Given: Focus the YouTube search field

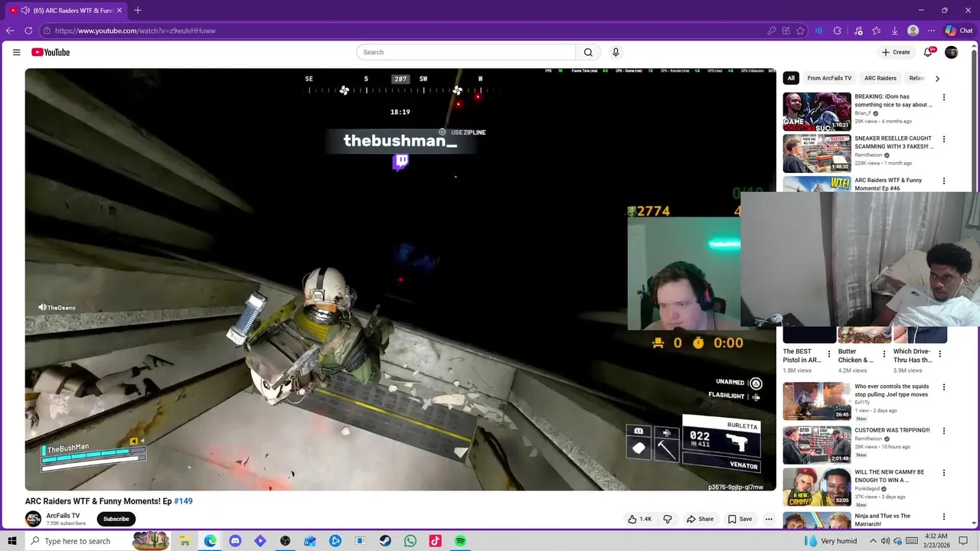Looking at the screenshot, I should tap(465, 52).
